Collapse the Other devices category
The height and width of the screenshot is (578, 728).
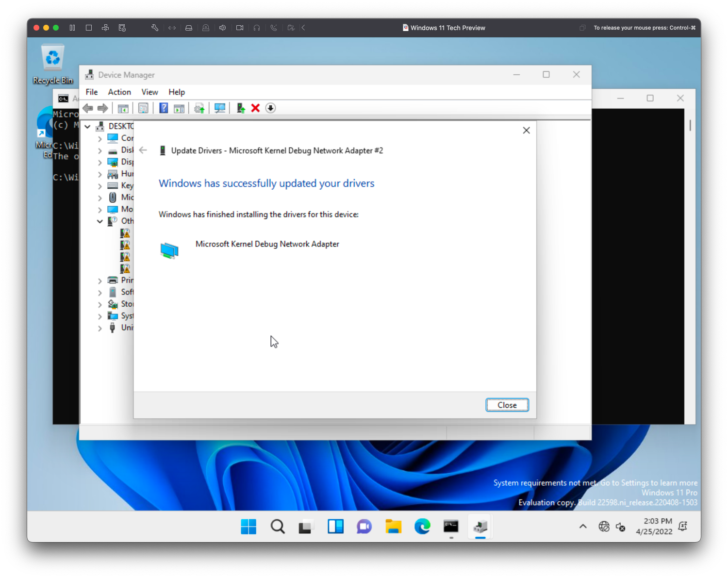(x=100, y=221)
